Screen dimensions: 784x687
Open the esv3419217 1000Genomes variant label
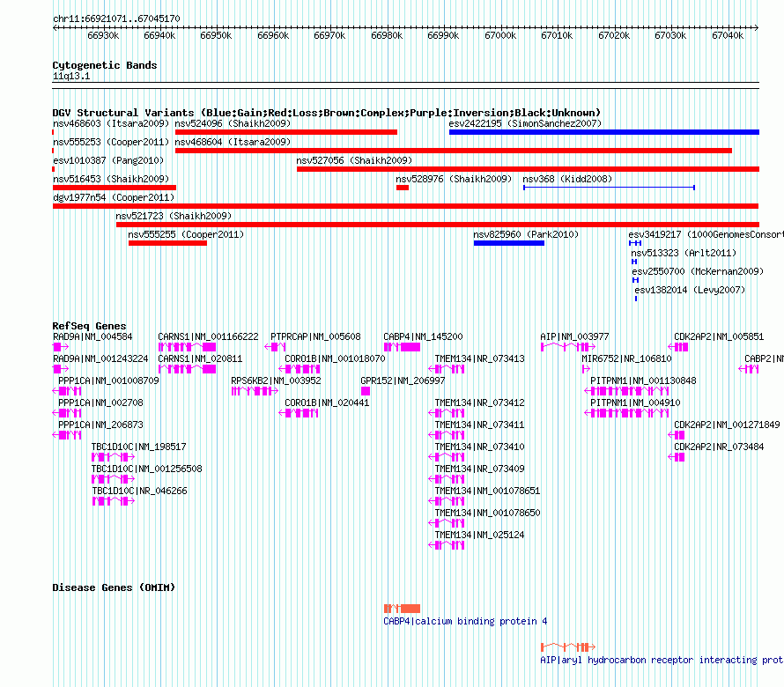coord(706,234)
